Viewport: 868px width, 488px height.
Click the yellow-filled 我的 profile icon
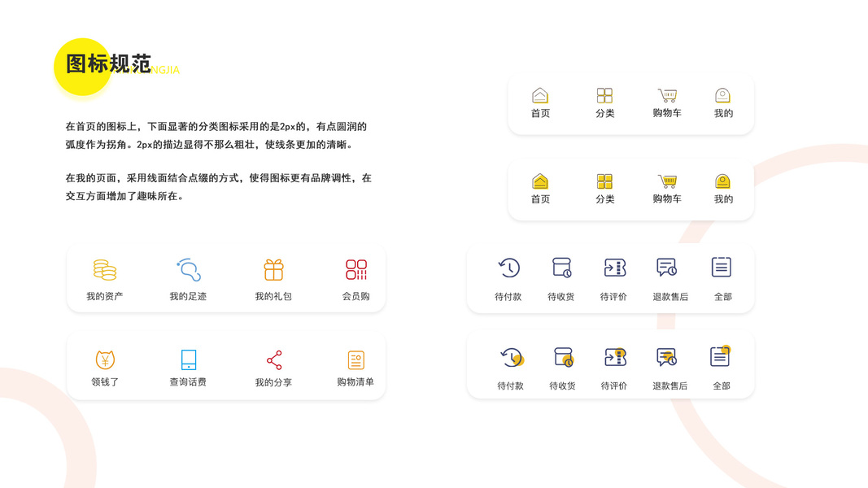point(722,181)
